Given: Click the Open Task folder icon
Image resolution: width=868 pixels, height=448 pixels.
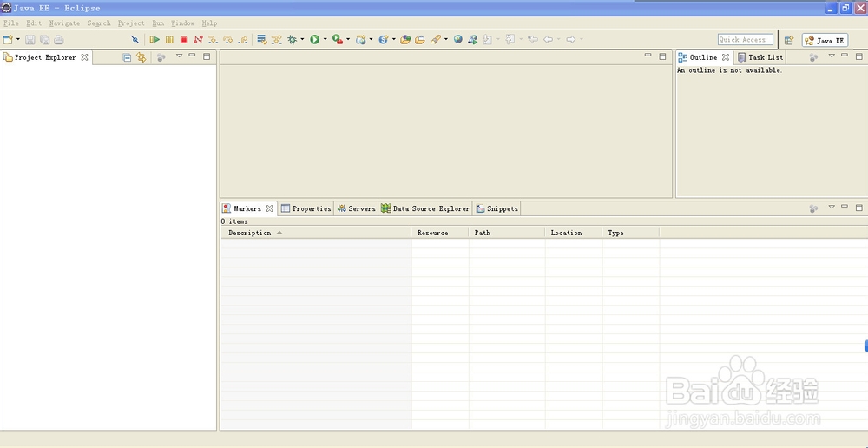Looking at the screenshot, I should pos(420,39).
